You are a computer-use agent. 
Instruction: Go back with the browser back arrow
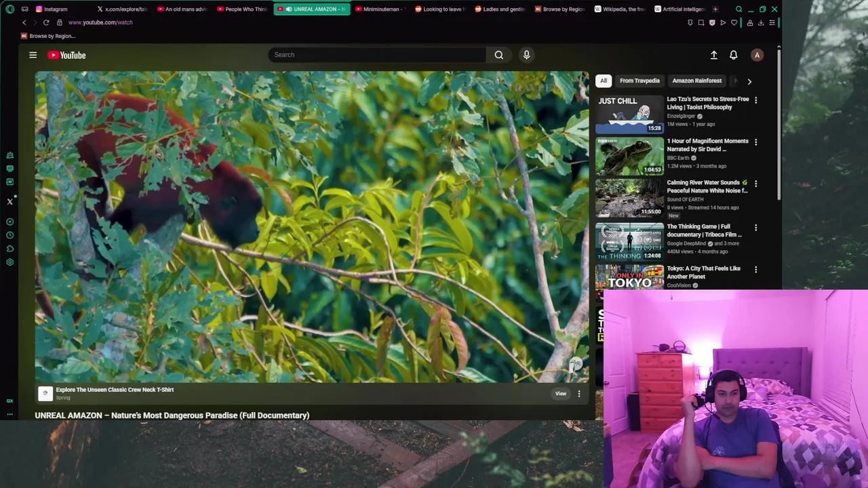(x=24, y=22)
